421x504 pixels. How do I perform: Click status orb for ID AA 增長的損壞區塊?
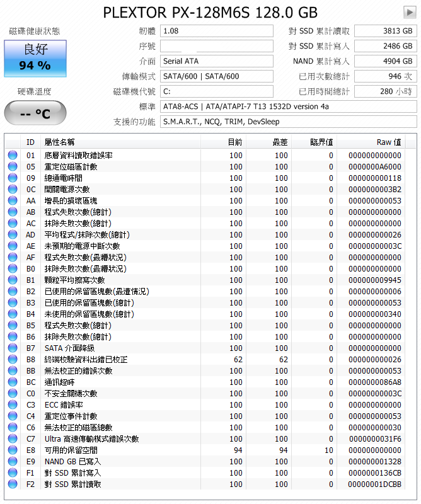(x=13, y=200)
